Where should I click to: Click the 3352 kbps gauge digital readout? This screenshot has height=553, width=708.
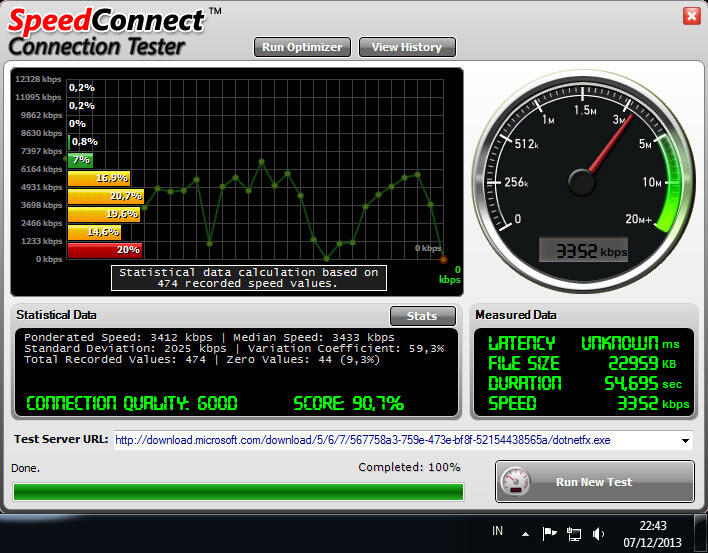point(584,251)
